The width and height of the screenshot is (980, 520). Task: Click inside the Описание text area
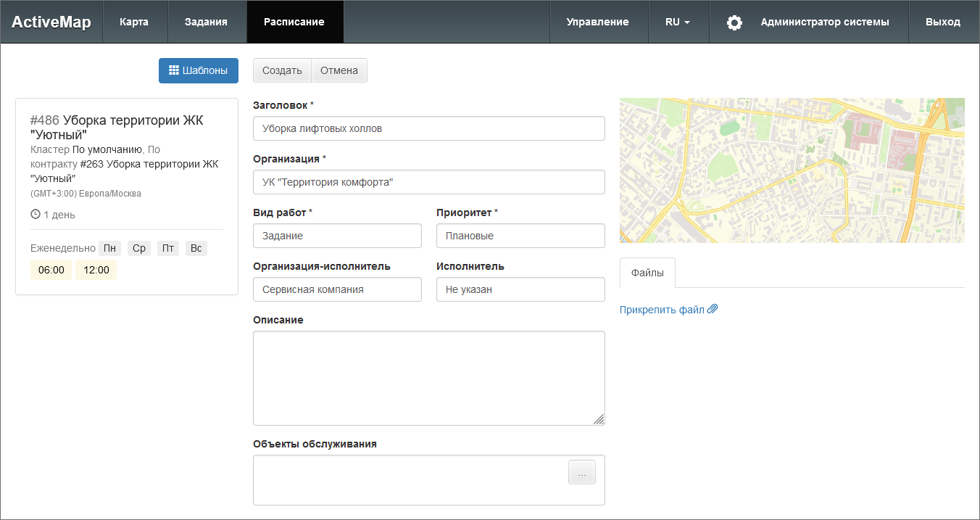coord(428,378)
